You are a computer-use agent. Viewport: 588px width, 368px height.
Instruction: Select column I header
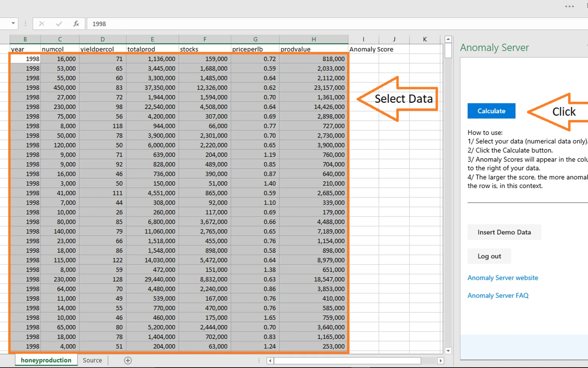click(x=363, y=39)
